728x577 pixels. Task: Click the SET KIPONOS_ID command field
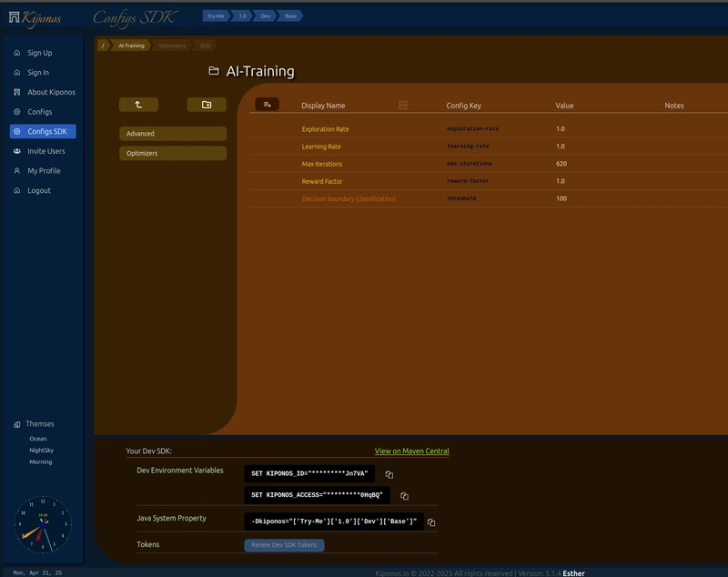309,474
